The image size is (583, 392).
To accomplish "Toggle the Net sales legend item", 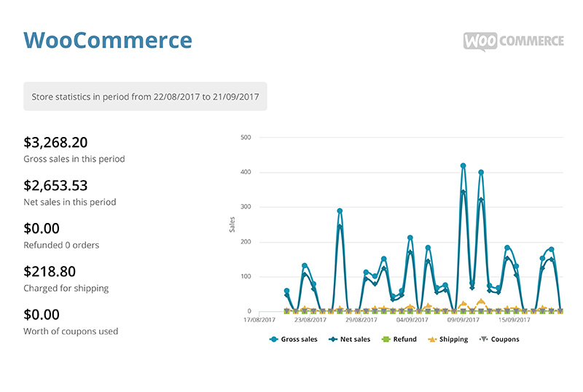I will (350, 340).
